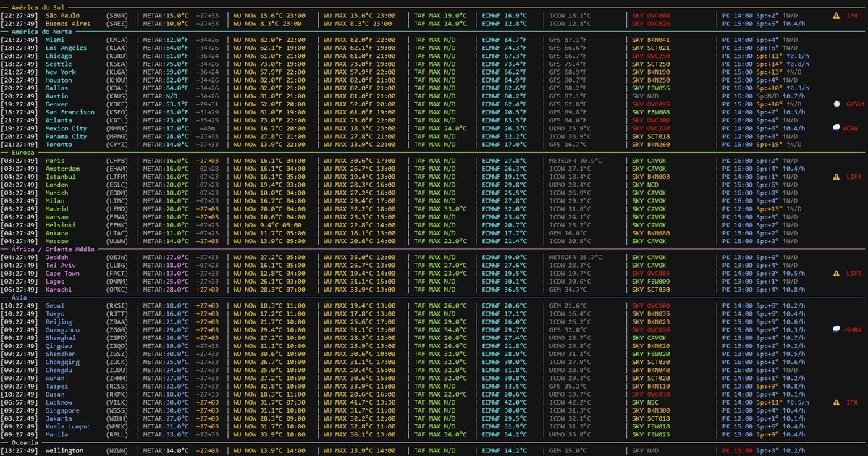This screenshot has height=456, width=868.
Task: Click the ICAO code (EDDM)
Action: click(x=117, y=193)
